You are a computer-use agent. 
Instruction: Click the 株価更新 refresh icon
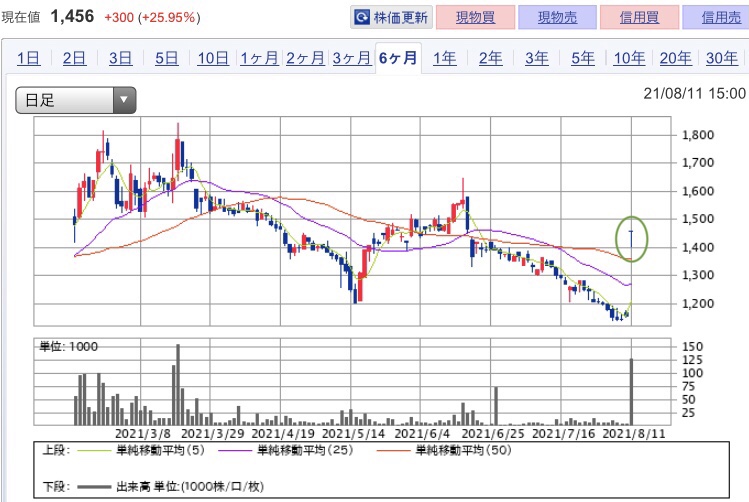tap(362, 18)
